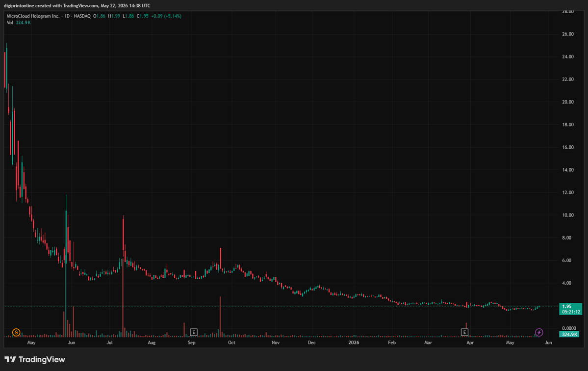This screenshot has height=371, width=588.
Task: Click the NASDAQ exchange label
Action: (82, 16)
